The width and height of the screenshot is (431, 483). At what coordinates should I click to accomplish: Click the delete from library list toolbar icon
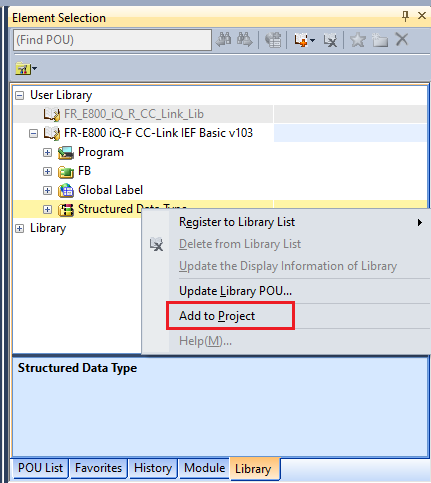click(x=330, y=40)
